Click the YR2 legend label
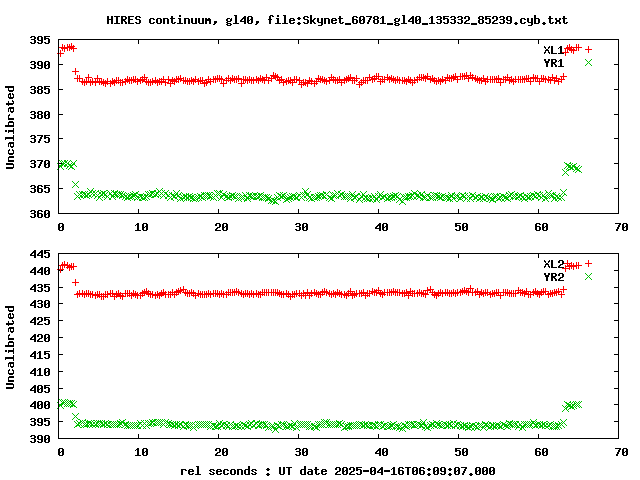640x480 pixels. 553,277
